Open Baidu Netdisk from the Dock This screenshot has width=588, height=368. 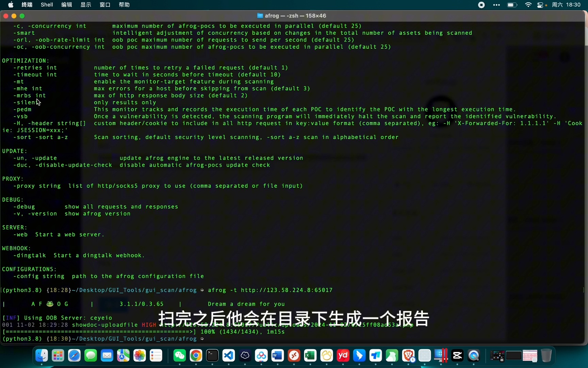coord(261,356)
